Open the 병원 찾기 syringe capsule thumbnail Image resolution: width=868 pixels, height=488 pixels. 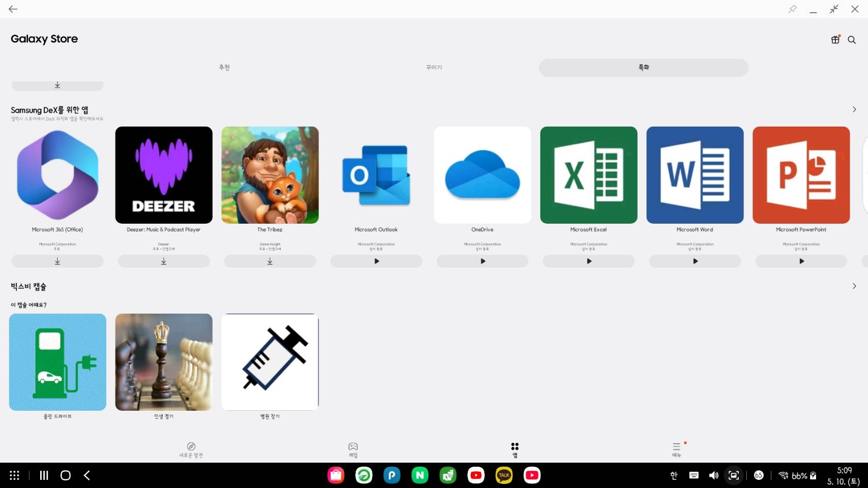tap(270, 362)
